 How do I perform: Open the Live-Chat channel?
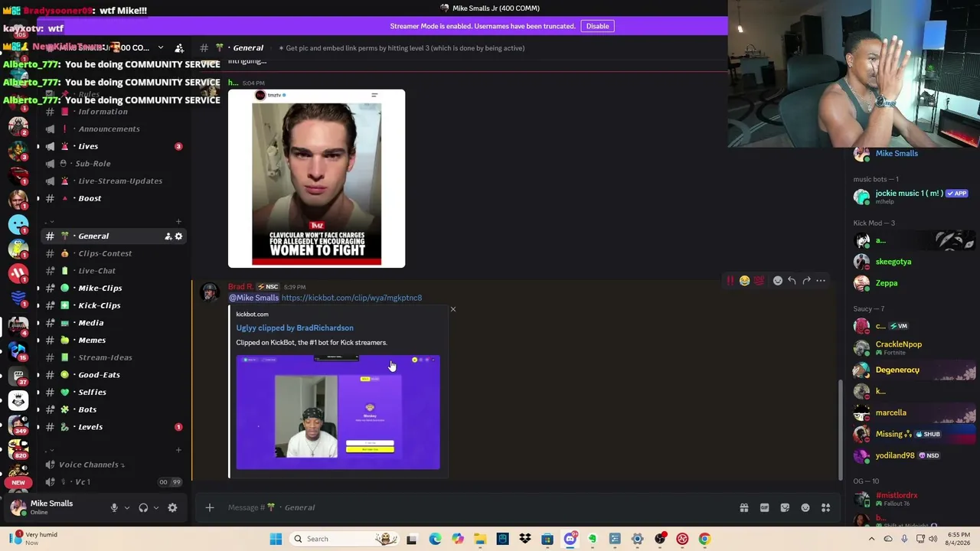click(x=96, y=271)
